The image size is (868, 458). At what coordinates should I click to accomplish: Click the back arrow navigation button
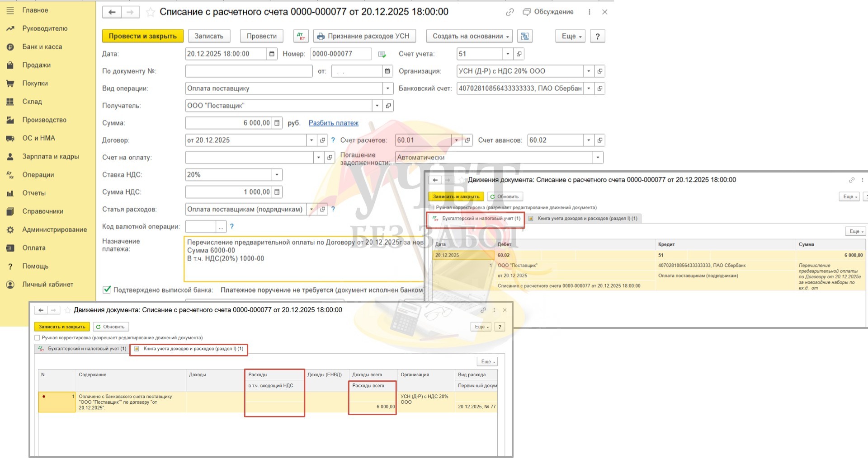click(x=112, y=12)
